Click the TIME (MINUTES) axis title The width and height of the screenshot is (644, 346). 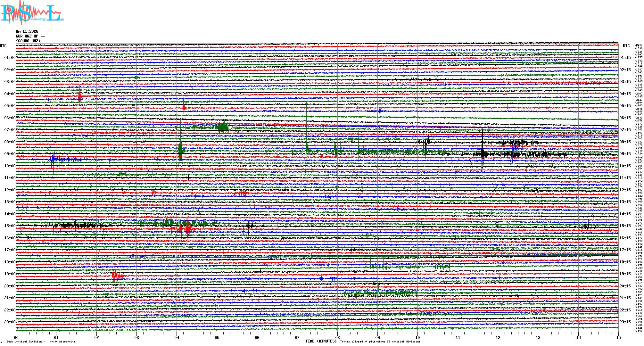[x=321, y=341]
